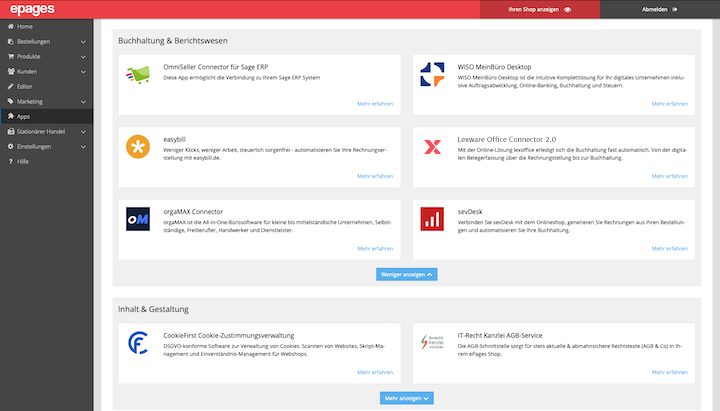Click the easybill orange asterisk icon
The image size is (720, 411).
[138, 147]
